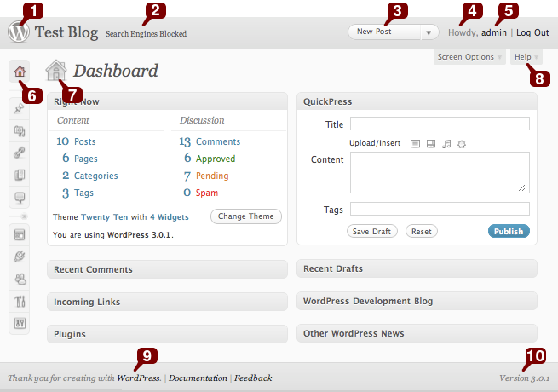This screenshot has height=392, width=558.
Task: Open the 6 Pages link
Action: tap(80, 159)
